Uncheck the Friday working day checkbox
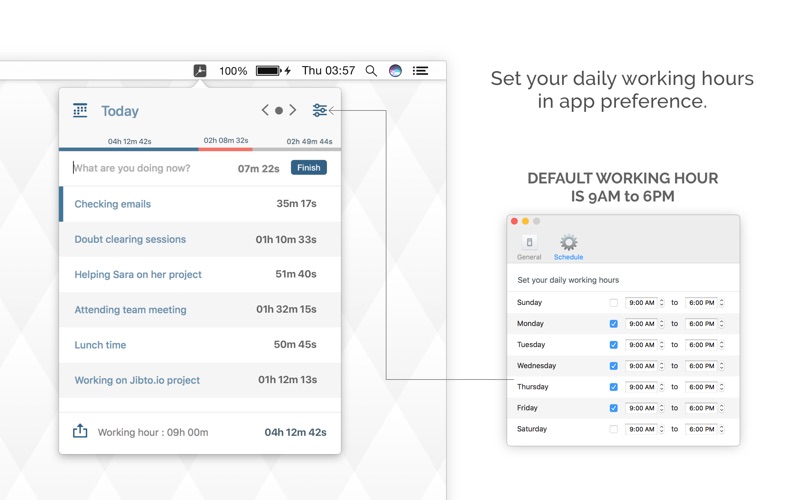The width and height of the screenshot is (800, 500). click(x=613, y=408)
